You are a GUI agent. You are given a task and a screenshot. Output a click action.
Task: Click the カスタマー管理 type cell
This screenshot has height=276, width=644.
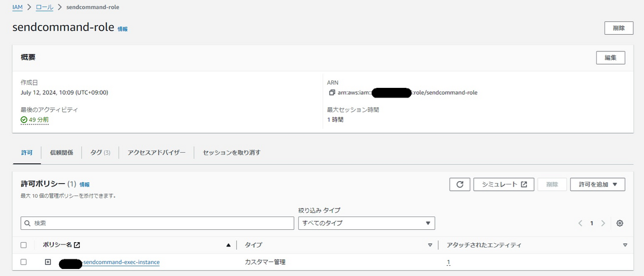tap(265, 262)
